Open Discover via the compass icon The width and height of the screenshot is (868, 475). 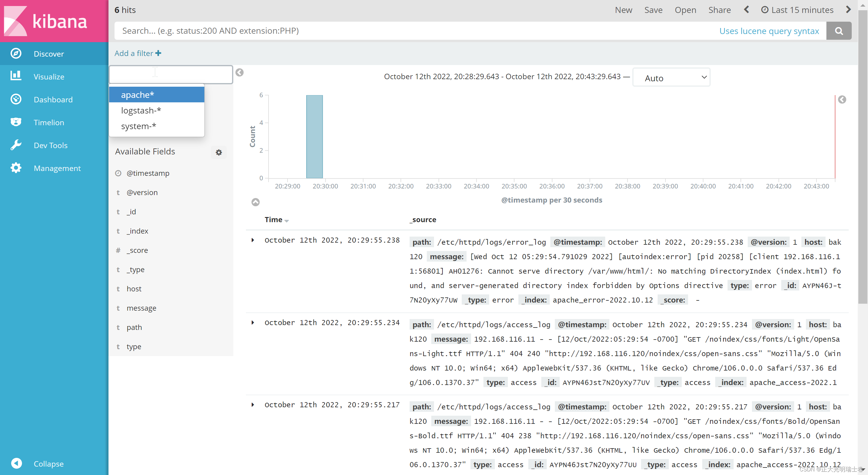click(x=16, y=53)
